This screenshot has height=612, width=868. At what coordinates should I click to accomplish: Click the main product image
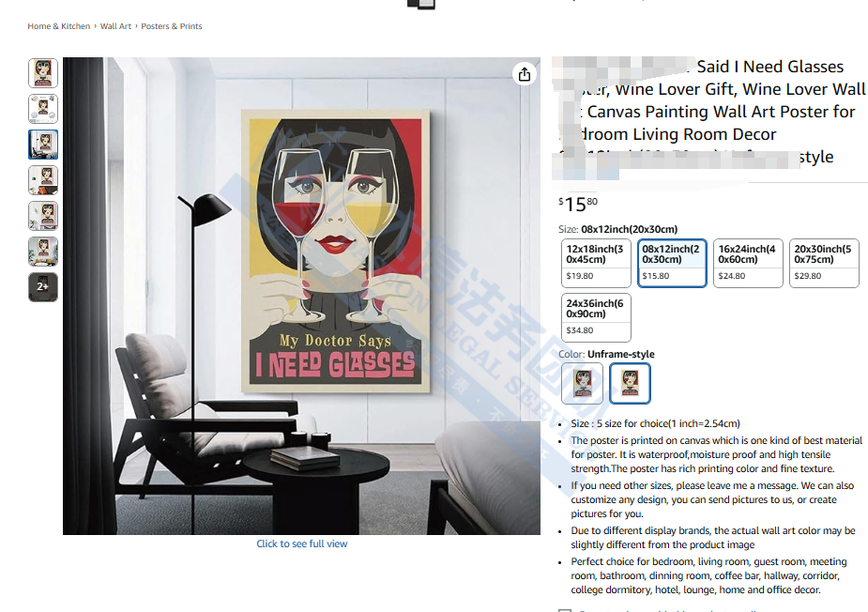click(x=302, y=297)
